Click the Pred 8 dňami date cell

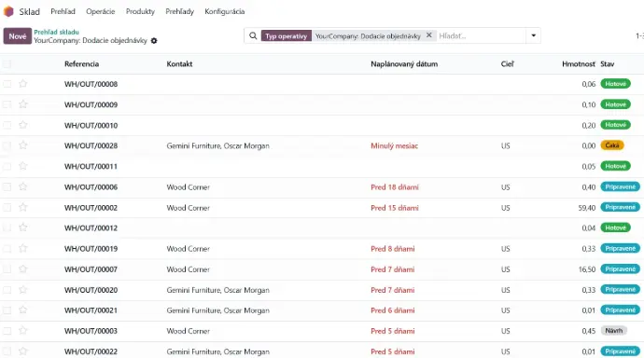393,249
